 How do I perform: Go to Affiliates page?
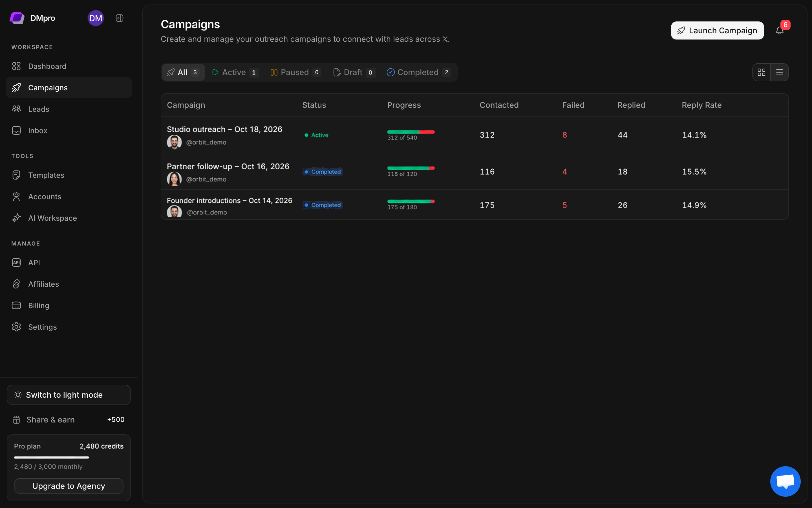pyautogui.click(x=69, y=284)
